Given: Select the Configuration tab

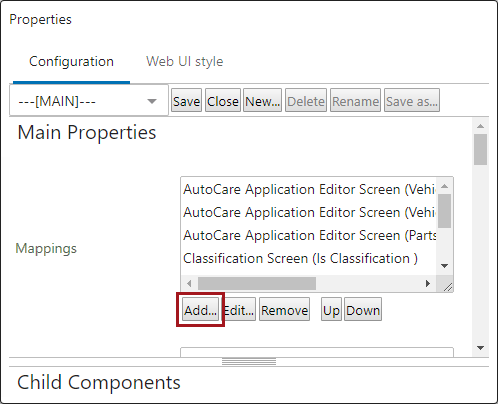Looking at the screenshot, I should [71, 62].
